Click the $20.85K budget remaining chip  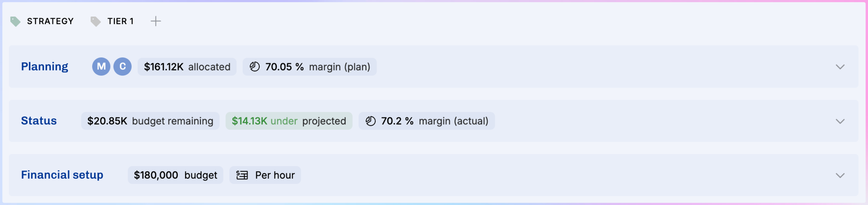coord(150,121)
